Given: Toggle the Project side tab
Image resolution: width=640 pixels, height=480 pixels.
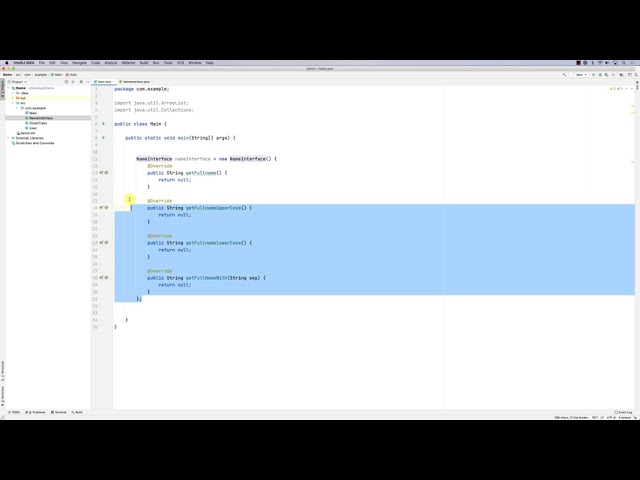Looking at the screenshot, I should 2,87.
